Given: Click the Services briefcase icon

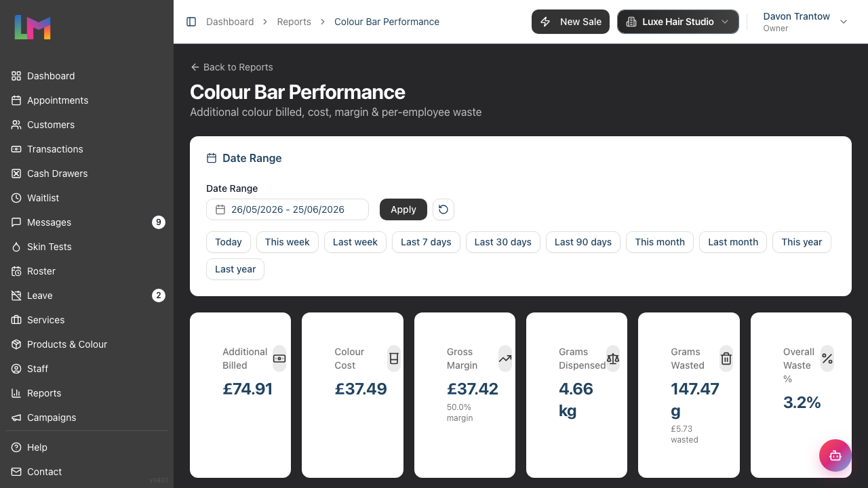Looking at the screenshot, I should point(16,320).
